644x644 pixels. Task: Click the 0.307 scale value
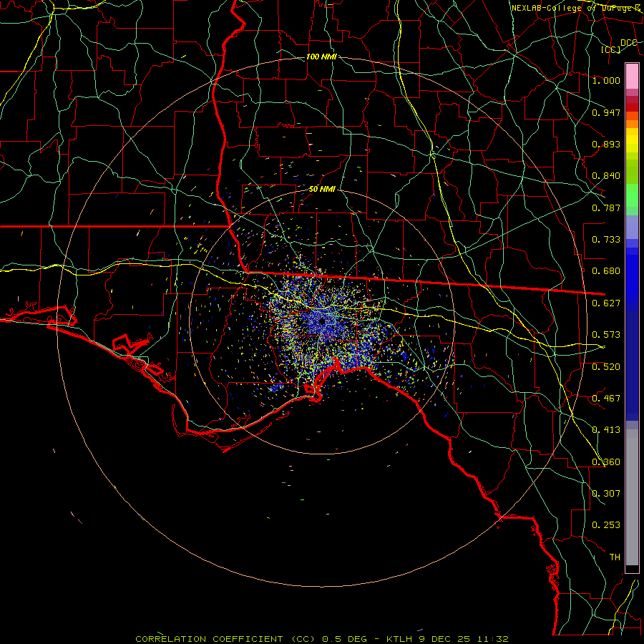pos(606,494)
